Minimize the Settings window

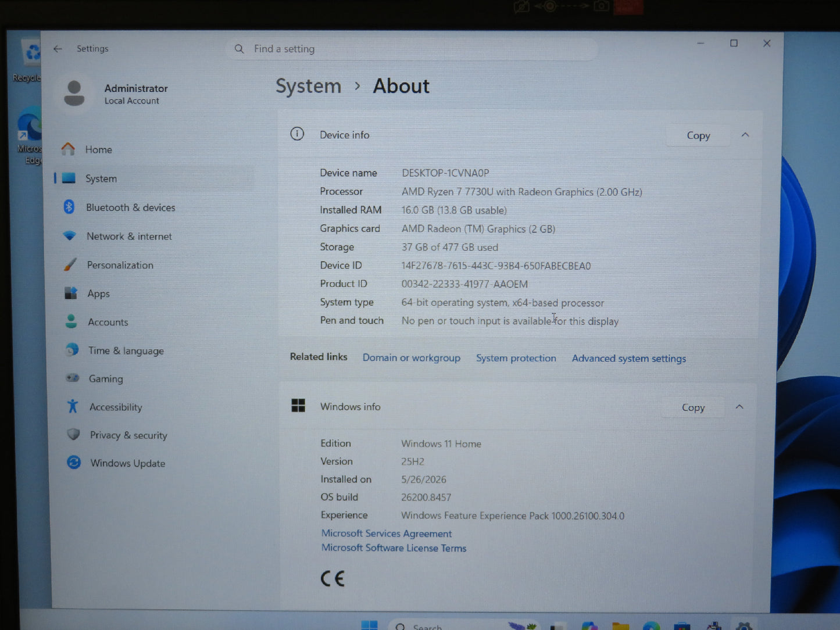point(700,44)
